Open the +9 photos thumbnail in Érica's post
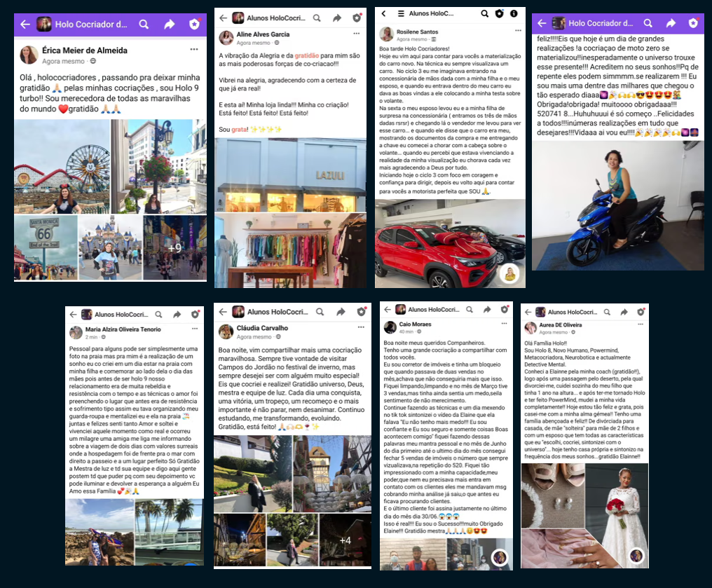Image resolution: width=712 pixels, height=588 pixels. 174,248
